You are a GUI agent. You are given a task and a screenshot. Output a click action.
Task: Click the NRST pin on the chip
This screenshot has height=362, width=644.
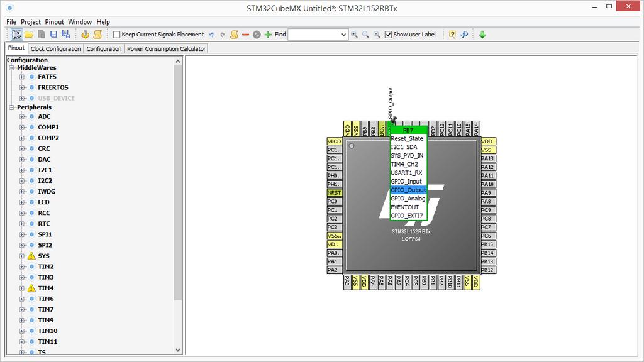click(x=335, y=193)
